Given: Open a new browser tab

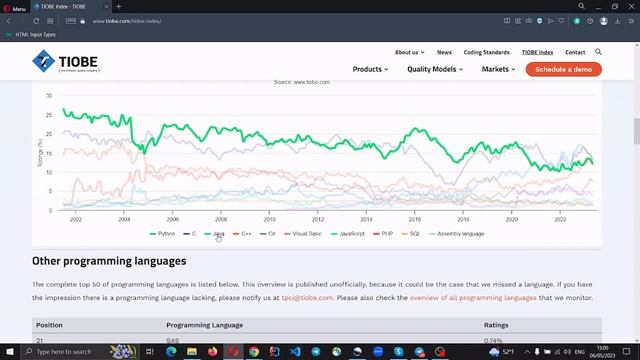Looking at the screenshot, I should (119, 7).
